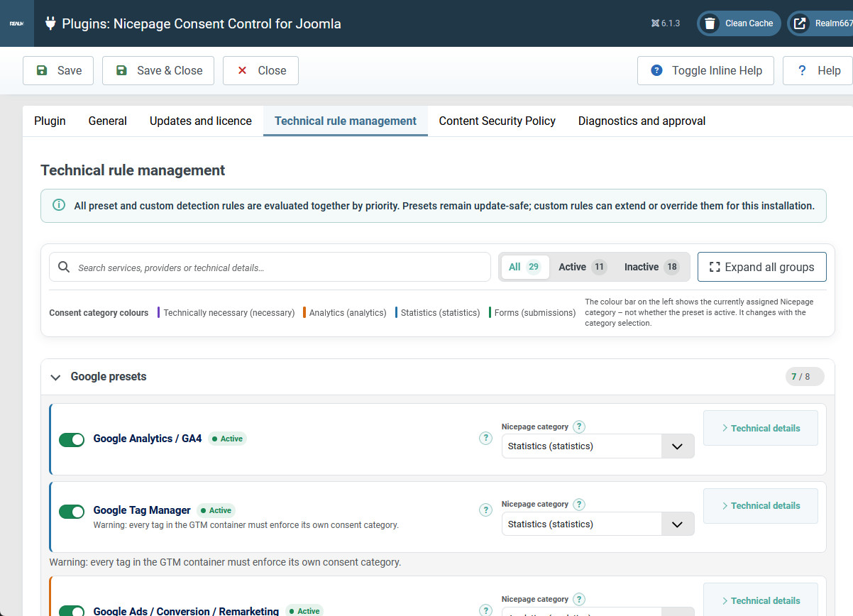Open help icon for Google Analytics / GA4 row
The width and height of the screenshot is (853, 616).
pyautogui.click(x=485, y=439)
